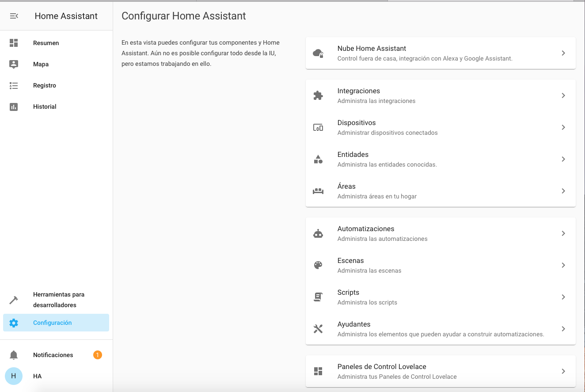Open Mapa from the sidebar

click(x=41, y=64)
